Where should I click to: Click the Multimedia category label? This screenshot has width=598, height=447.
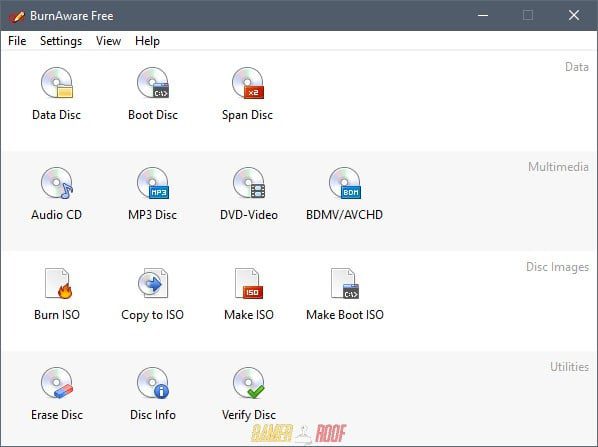click(x=558, y=167)
